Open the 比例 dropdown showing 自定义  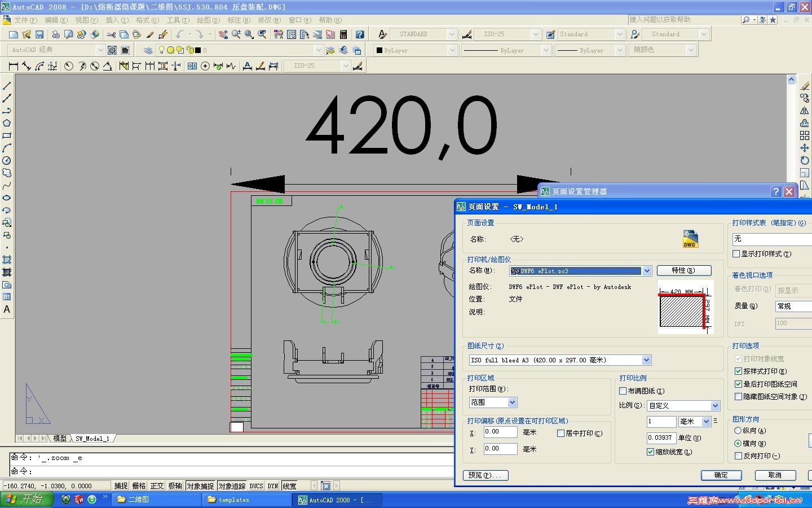(716, 406)
